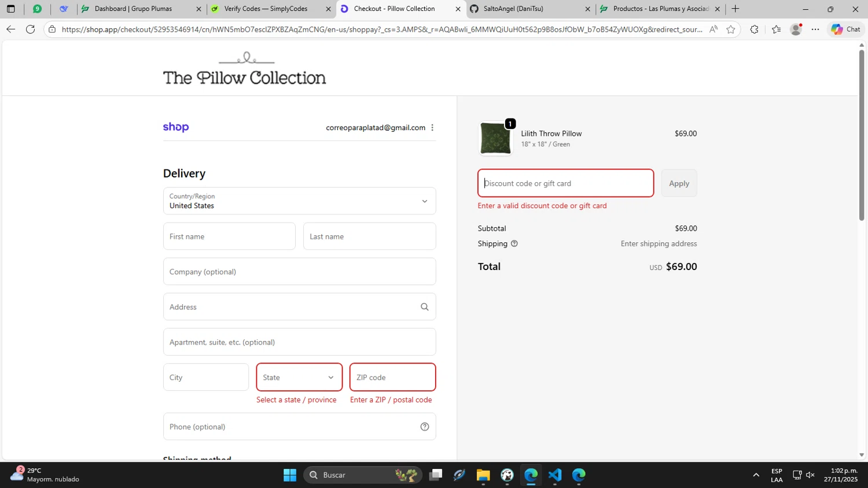Viewport: 868px width, 488px height.
Task: Open the tab actions menu icon
Action: pyautogui.click(x=10, y=9)
